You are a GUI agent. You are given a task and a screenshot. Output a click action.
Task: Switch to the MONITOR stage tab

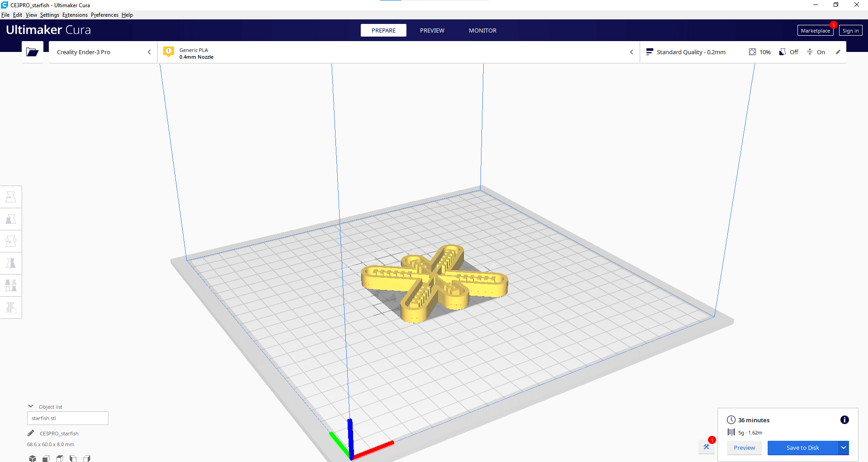pos(482,30)
